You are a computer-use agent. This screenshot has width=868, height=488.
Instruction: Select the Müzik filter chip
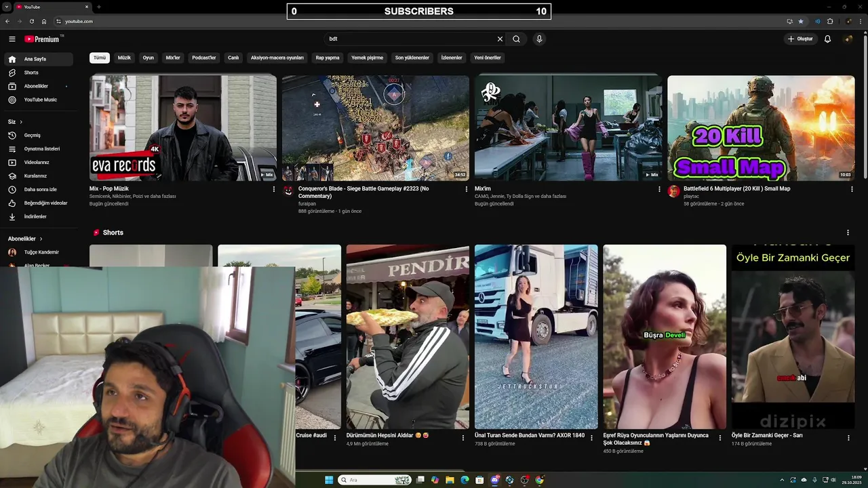(x=124, y=58)
